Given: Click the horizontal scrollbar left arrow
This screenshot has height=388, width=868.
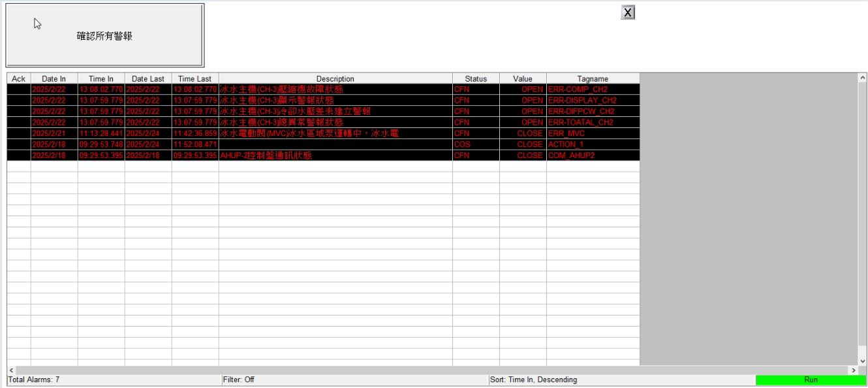Looking at the screenshot, I should pyautogui.click(x=11, y=370).
